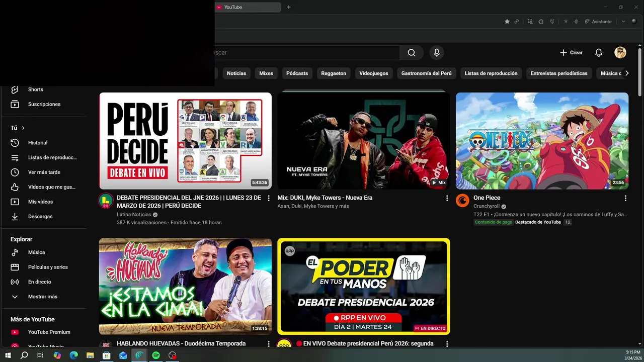Image resolution: width=644 pixels, height=362 pixels.
Task: Select Listas de reproducción chip
Action: click(x=491, y=73)
